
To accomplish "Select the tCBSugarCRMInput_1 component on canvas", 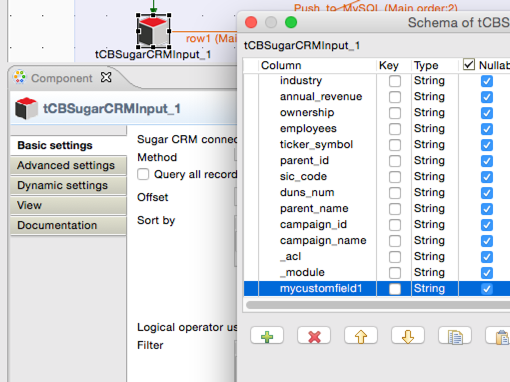I will click(x=153, y=31).
